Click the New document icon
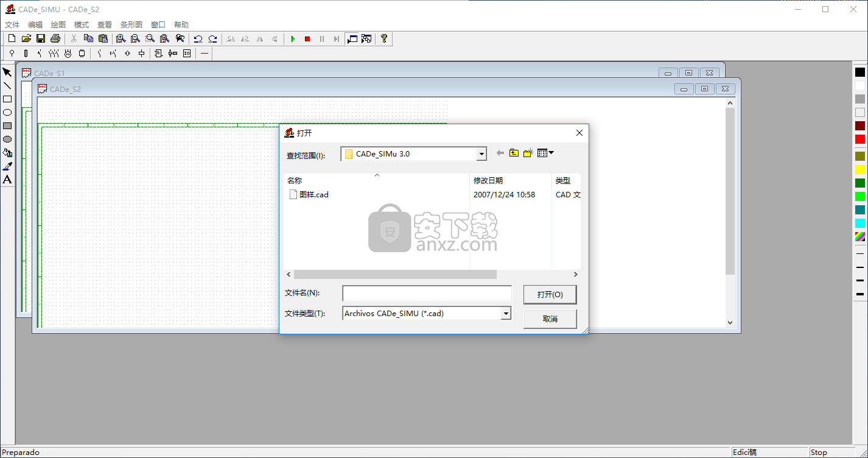The height and width of the screenshot is (458, 868). [x=12, y=38]
